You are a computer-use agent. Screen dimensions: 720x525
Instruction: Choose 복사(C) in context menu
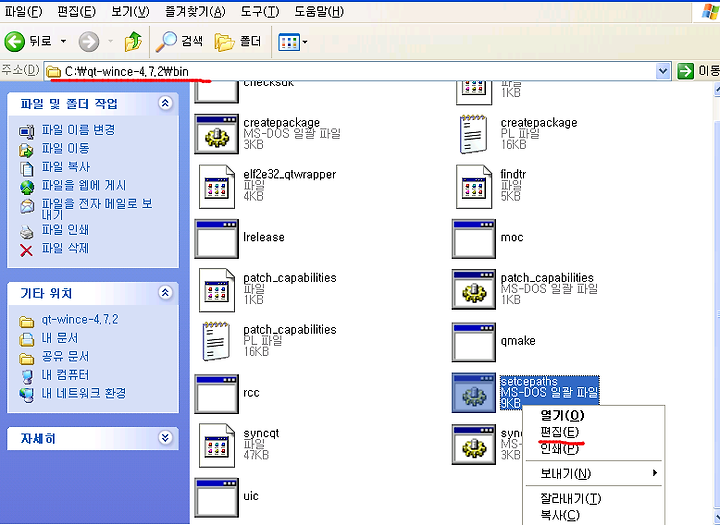(x=594, y=515)
